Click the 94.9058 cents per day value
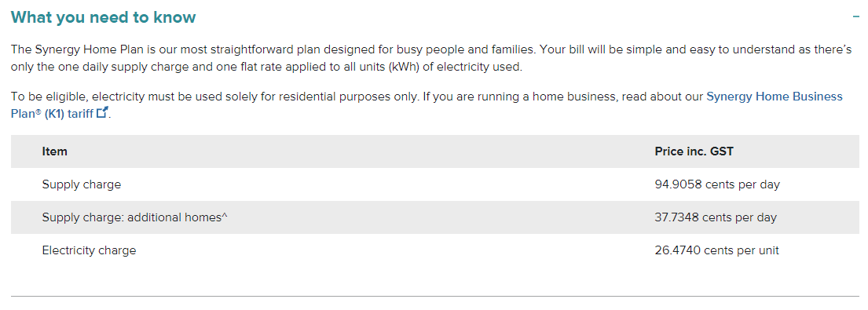 717,184
